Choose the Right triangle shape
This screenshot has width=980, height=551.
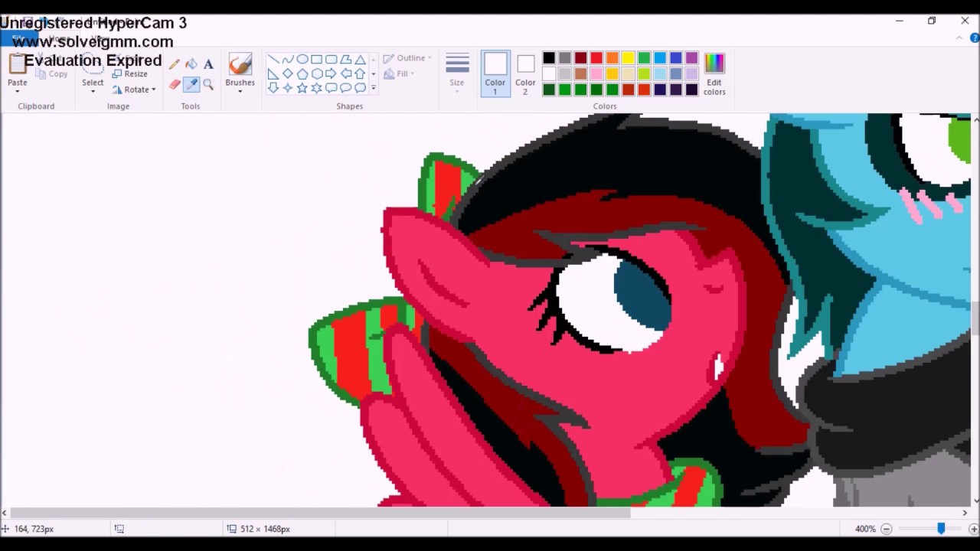tap(273, 73)
